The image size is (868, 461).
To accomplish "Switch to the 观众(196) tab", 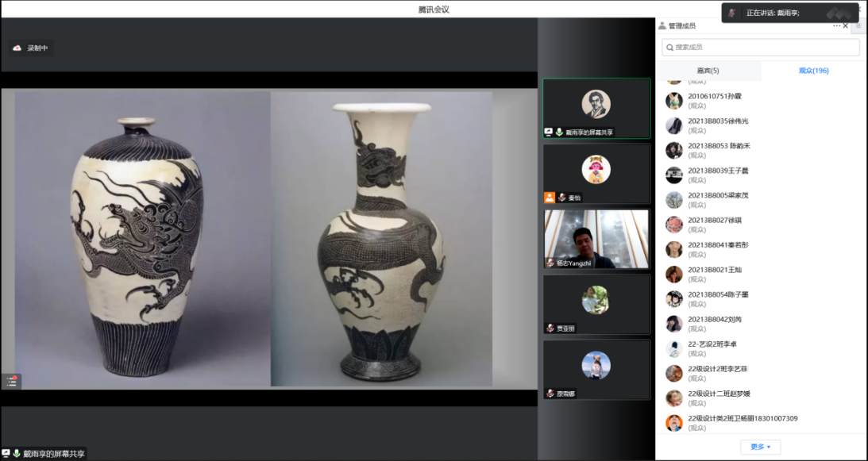I will click(x=813, y=71).
